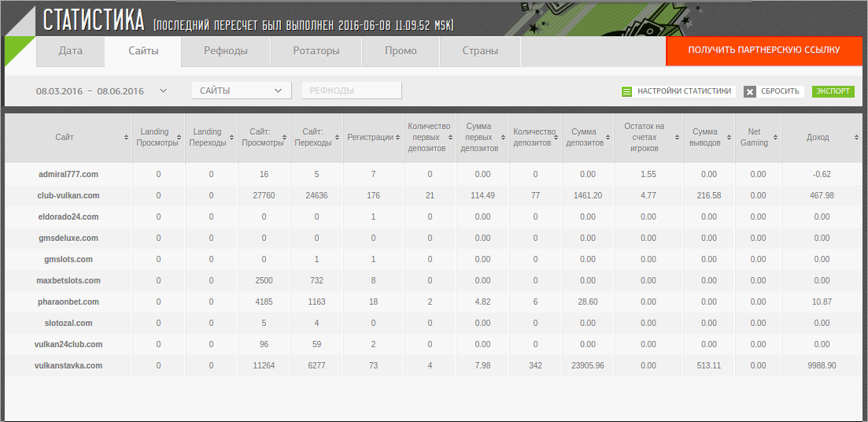Click deposit sum 1461.20
Image resolution: width=868 pixels, height=422 pixels.
click(587, 195)
